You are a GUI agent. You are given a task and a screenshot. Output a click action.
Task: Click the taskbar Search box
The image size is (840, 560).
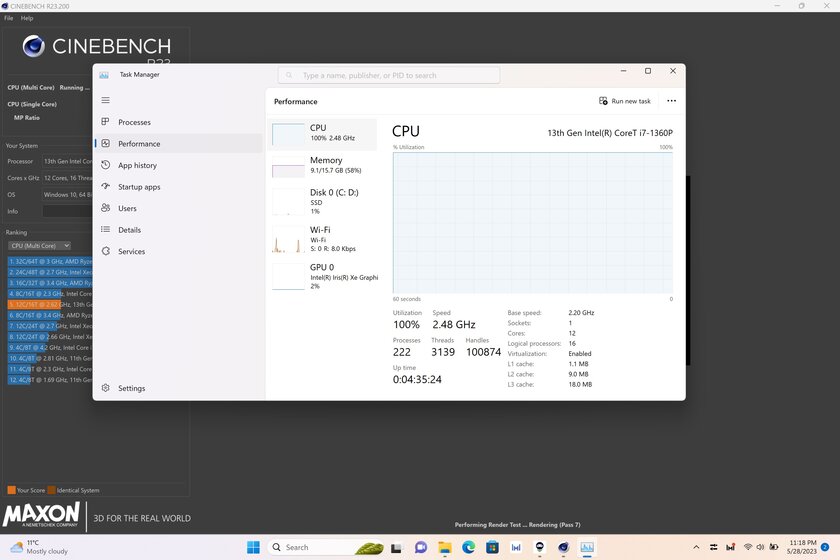pos(325,547)
